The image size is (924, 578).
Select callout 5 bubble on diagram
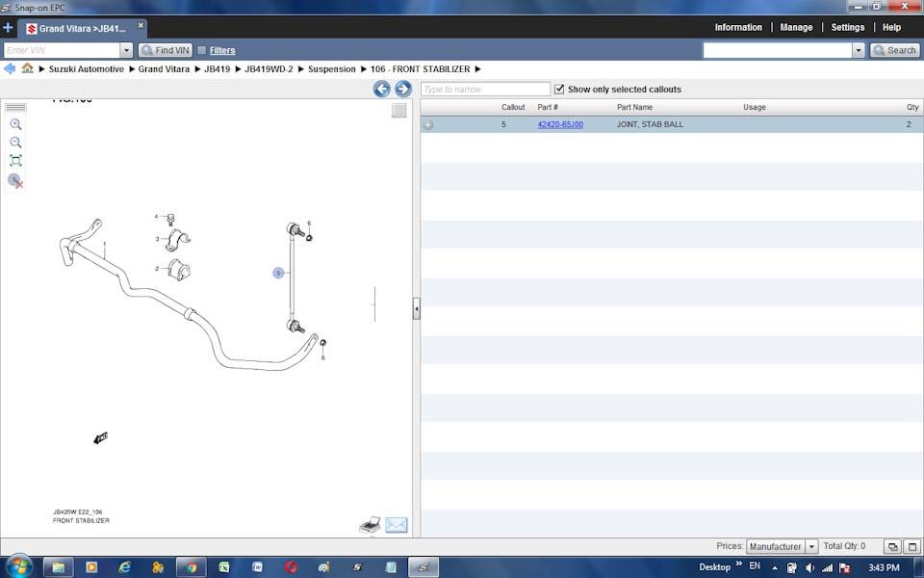coord(278,273)
